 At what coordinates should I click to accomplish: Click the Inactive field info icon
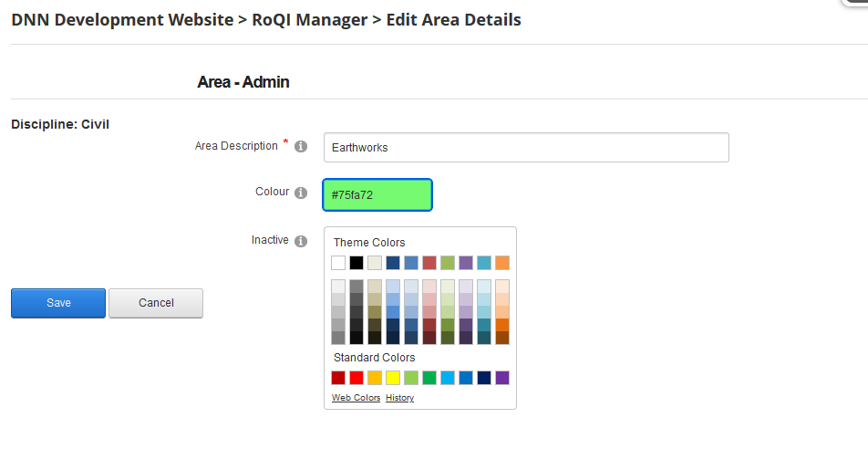click(301, 241)
